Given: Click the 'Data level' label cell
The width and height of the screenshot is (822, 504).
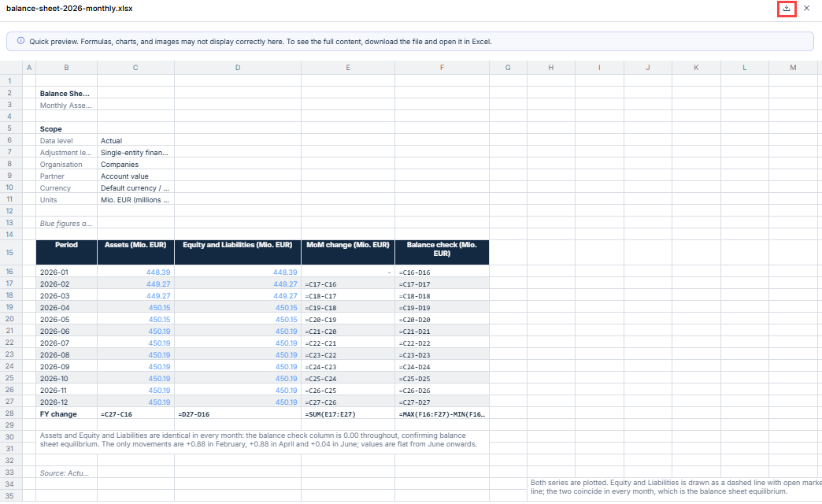Looking at the screenshot, I should [x=67, y=140].
